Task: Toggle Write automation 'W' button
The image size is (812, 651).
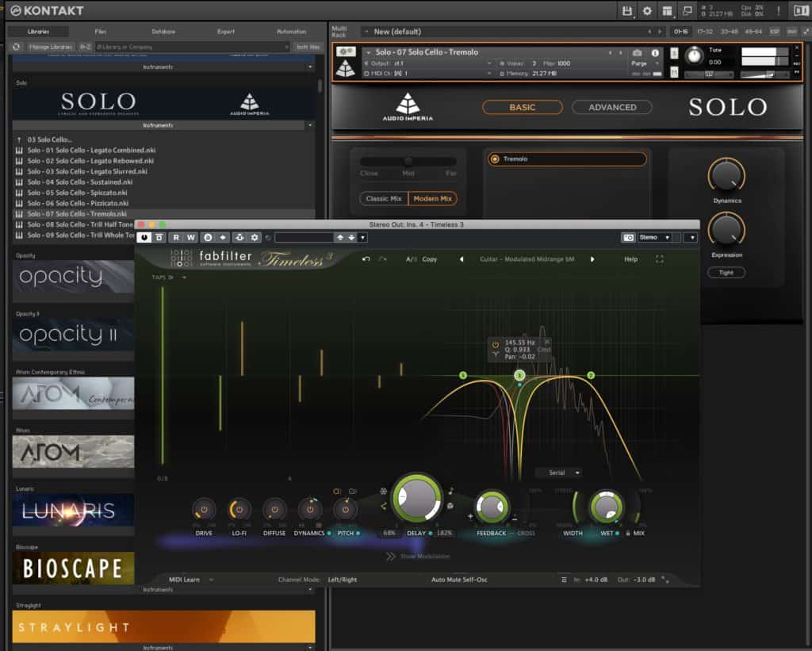Action: [190, 237]
